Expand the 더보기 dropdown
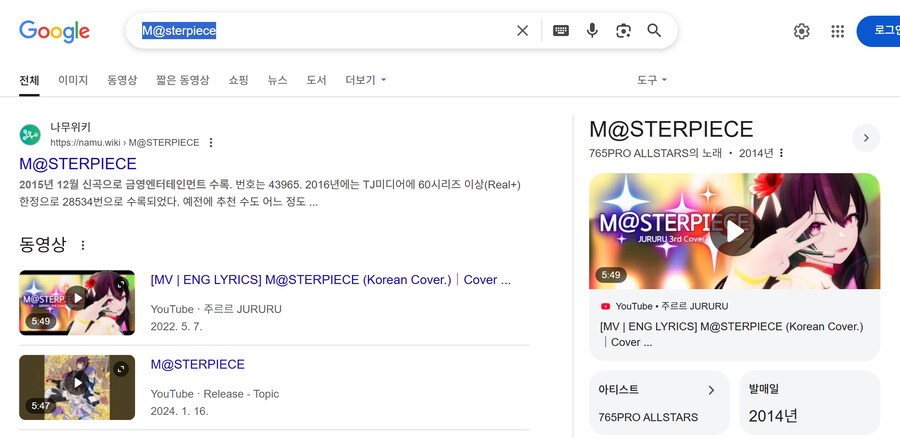The image size is (900, 438). [x=366, y=80]
